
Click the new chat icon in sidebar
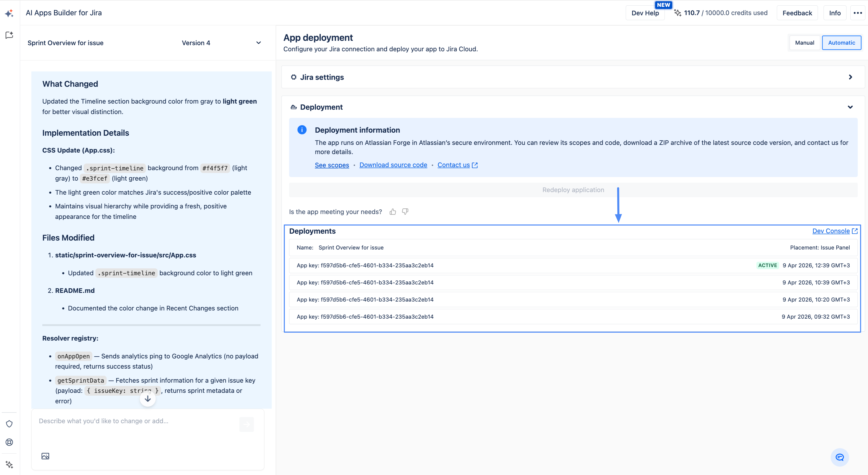tap(9, 35)
